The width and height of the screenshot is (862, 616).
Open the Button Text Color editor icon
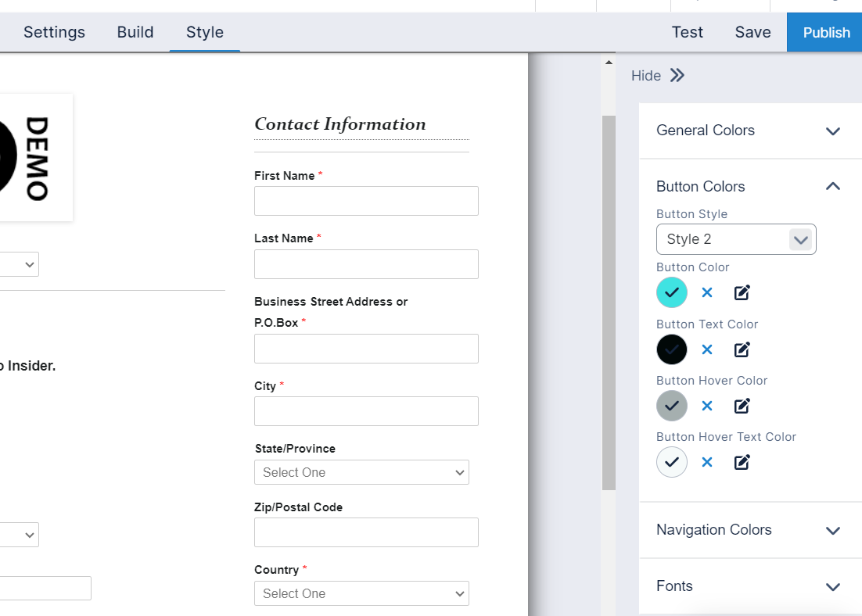tap(742, 349)
